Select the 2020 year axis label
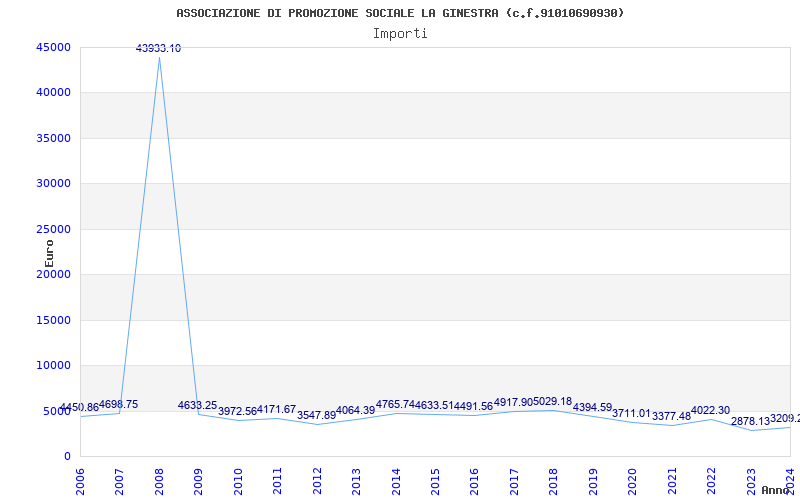The width and height of the screenshot is (800, 500). click(632, 482)
